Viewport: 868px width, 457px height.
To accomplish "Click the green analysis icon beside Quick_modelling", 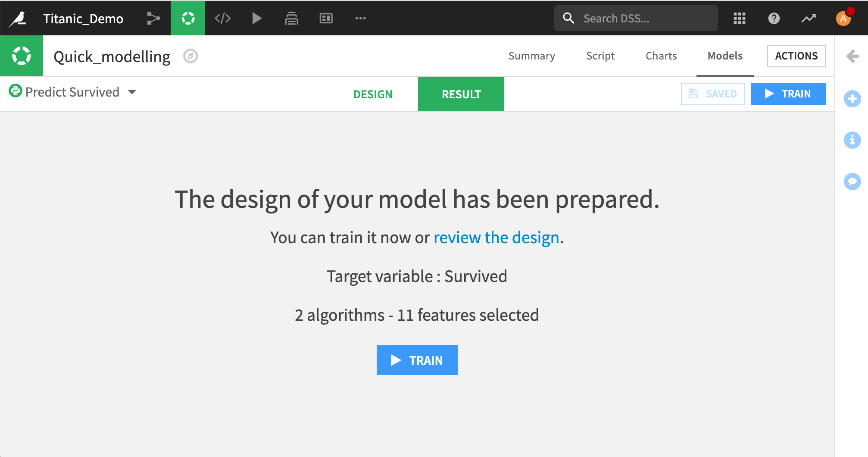I will 22,56.
